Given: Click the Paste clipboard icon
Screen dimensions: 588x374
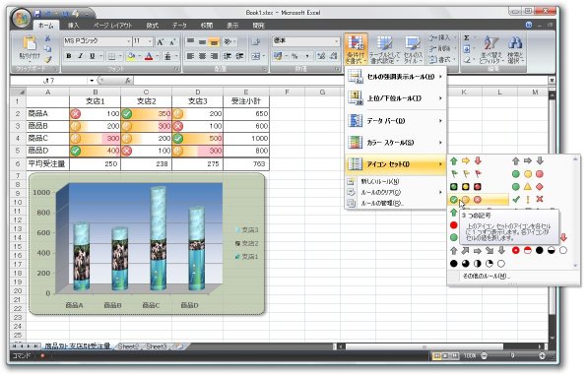Looking at the screenshot, I should coord(30,43).
